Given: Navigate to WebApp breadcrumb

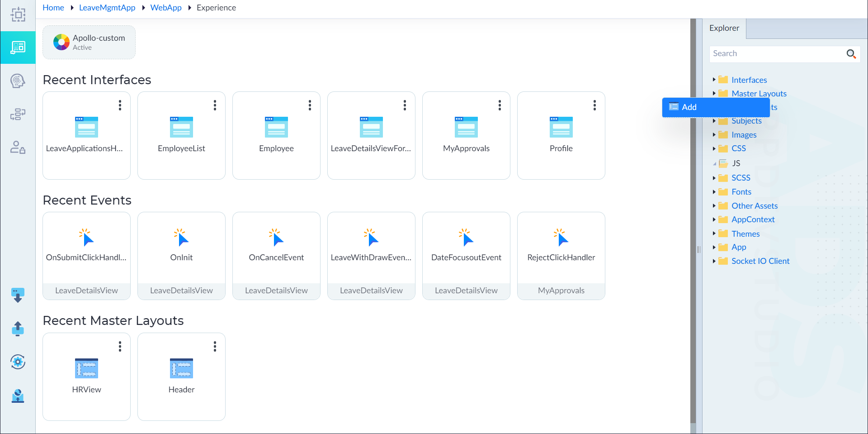Looking at the screenshot, I should click(166, 8).
